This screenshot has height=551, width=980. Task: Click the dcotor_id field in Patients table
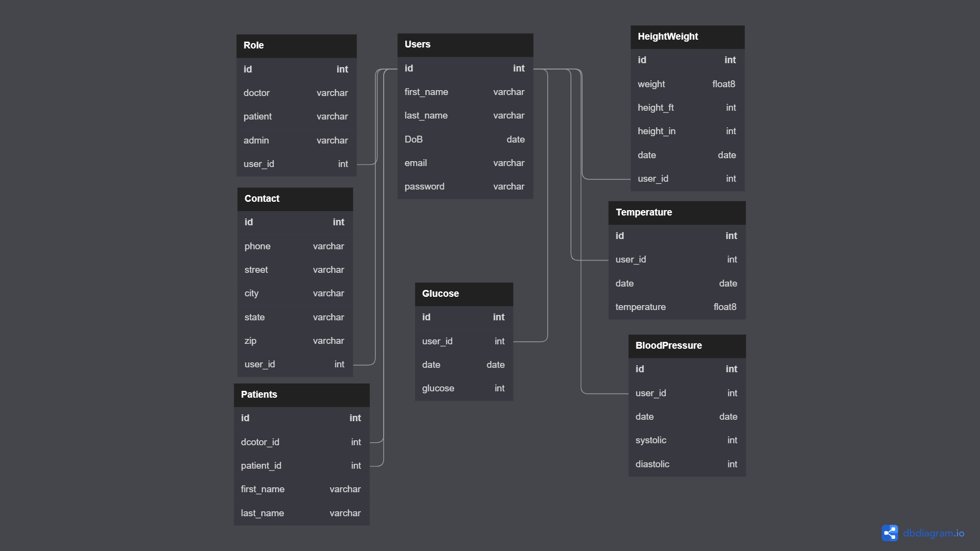coord(301,442)
